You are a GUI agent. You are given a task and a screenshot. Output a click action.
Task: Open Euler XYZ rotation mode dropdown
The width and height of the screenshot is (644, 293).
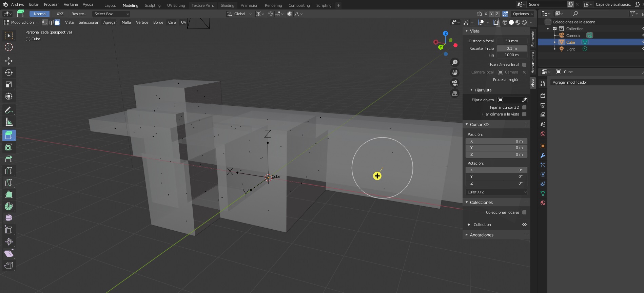click(496, 192)
